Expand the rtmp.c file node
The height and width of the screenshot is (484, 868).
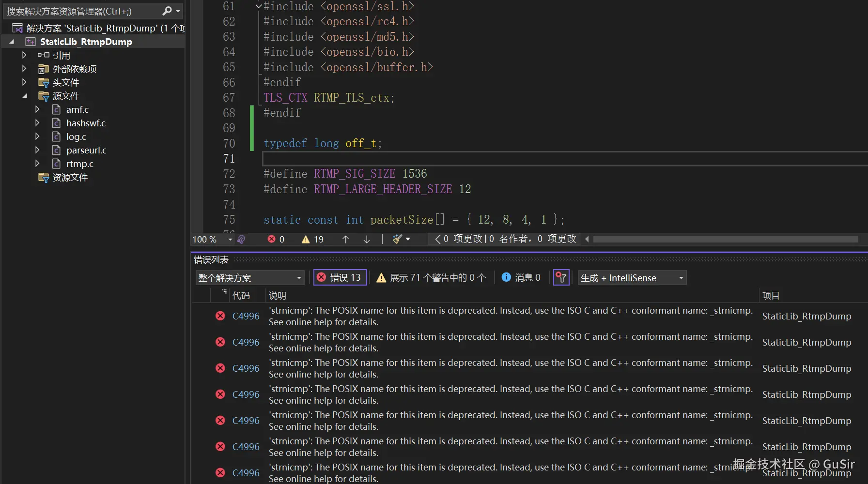pos(37,164)
